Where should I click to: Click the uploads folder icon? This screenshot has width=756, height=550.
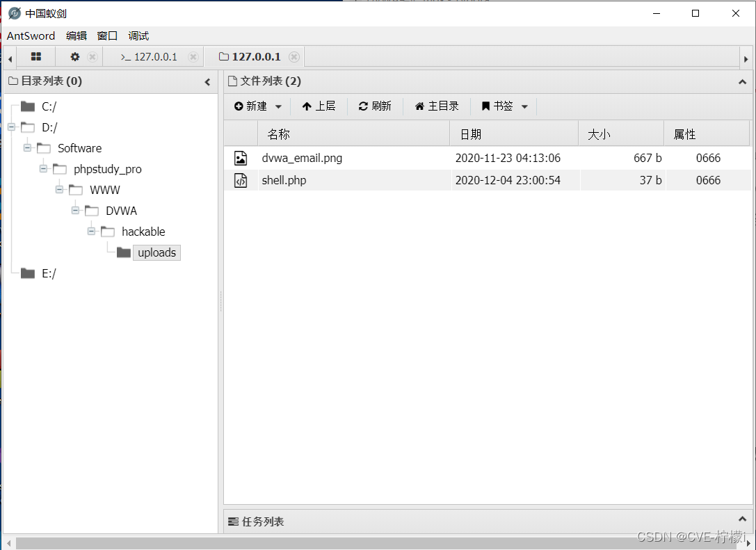coord(124,252)
